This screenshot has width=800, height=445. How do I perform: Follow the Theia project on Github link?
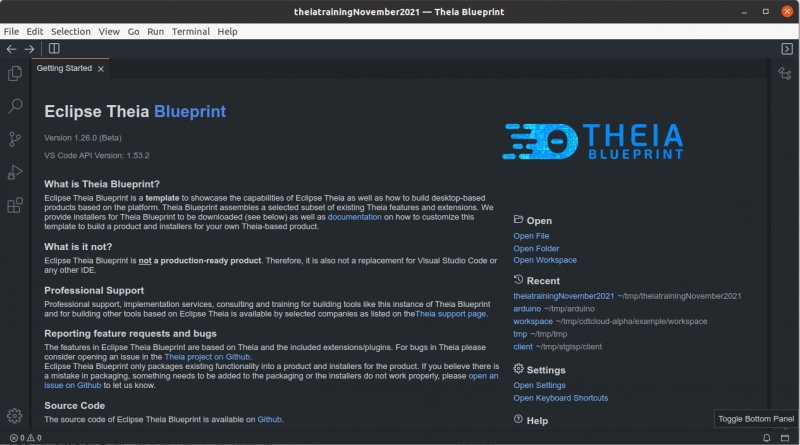tap(207, 357)
